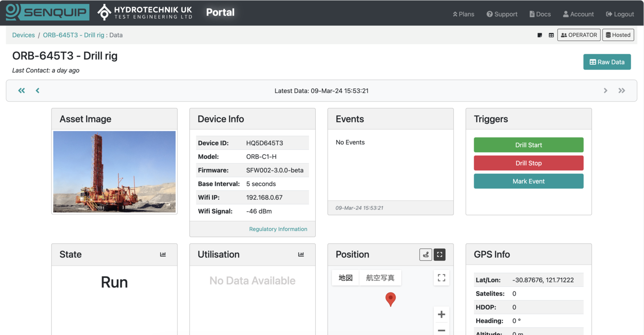Open the State panel chart icon
This screenshot has width=644, height=335.
[x=163, y=255]
